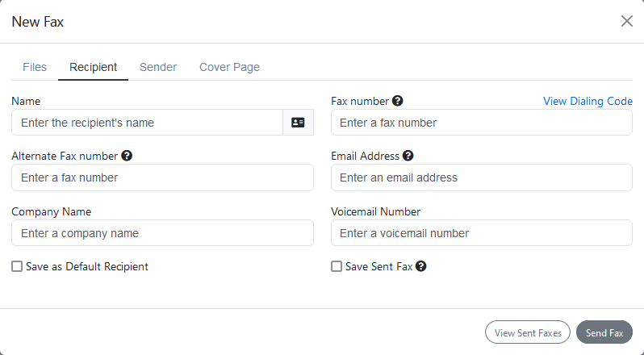
Task: Focus the recipient's Name field
Action: point(148,123)
